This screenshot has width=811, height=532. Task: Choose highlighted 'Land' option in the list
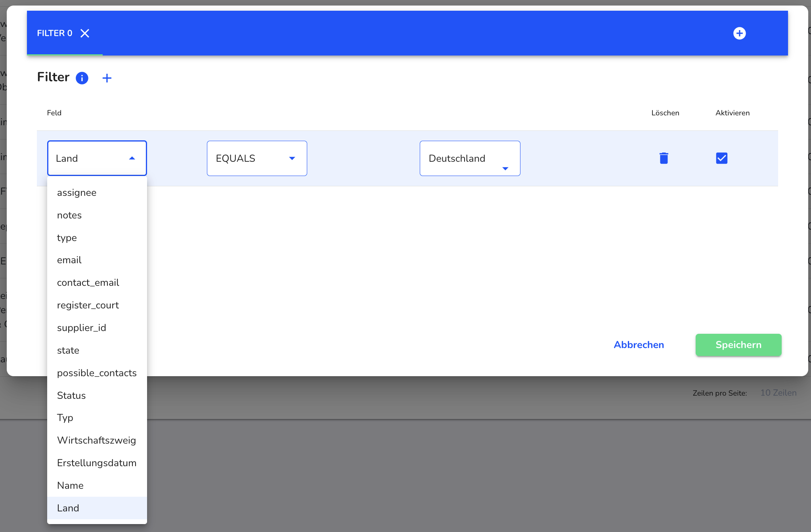coord(97,508)
